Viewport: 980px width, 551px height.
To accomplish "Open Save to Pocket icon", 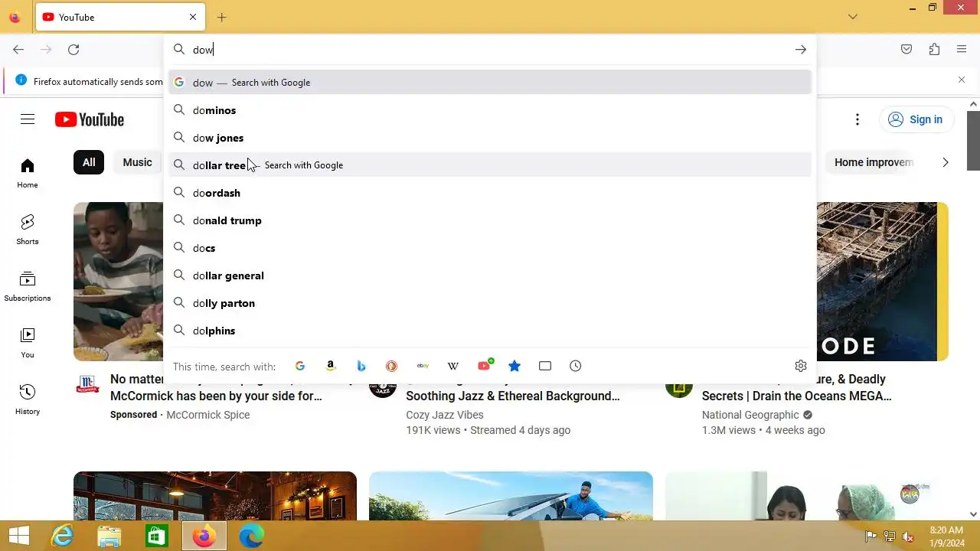I will click(906, 50).
